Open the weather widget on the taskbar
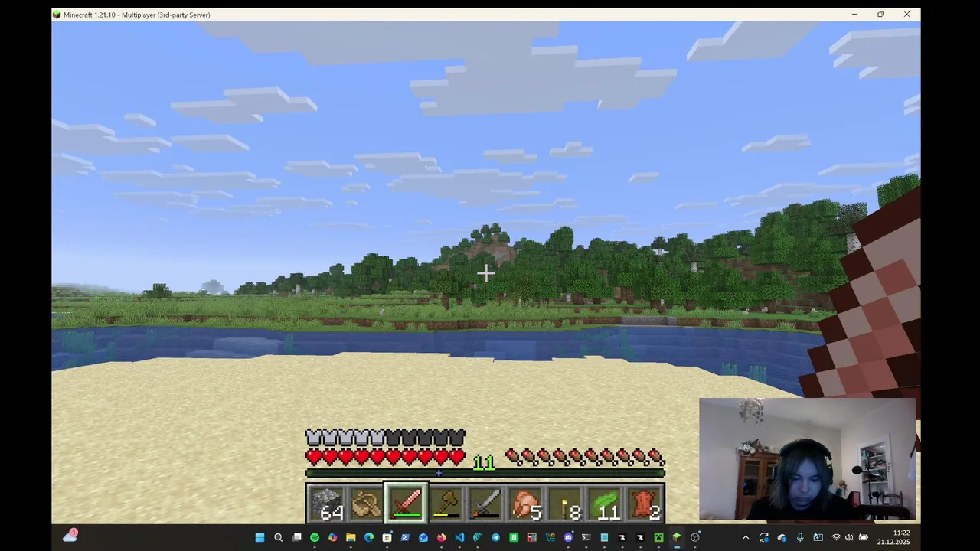This screenshot has width=980, height=551. (x=70, y=536)
